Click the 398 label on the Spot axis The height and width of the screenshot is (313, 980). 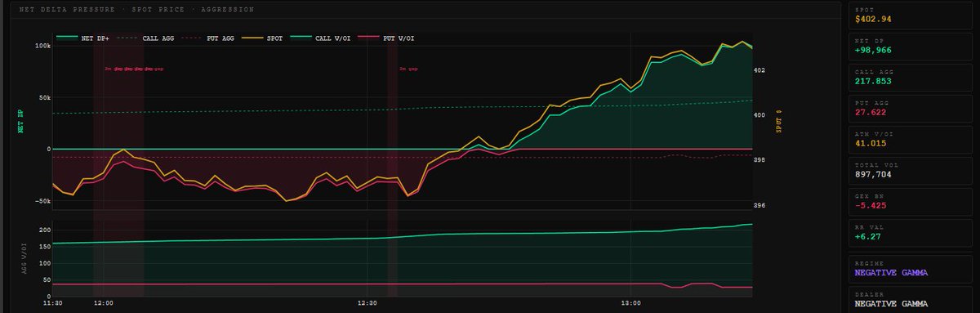[760, 160]
